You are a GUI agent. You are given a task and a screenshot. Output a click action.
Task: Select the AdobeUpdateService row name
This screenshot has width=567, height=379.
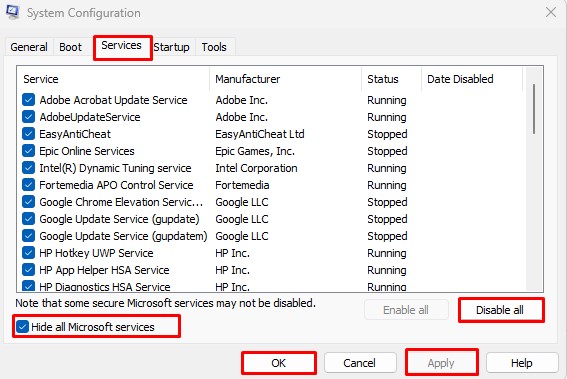(x=90, y=117)
